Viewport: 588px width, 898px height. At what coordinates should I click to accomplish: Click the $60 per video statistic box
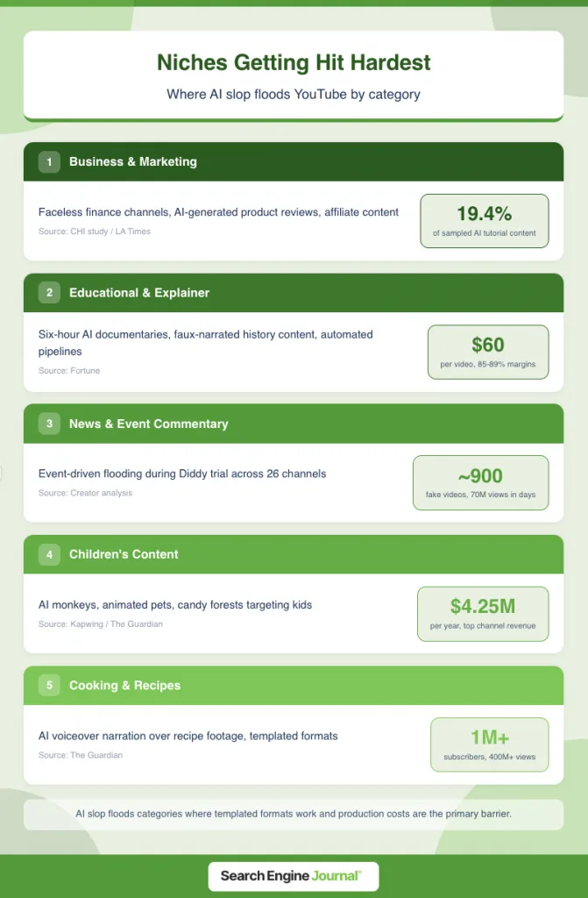487,352
